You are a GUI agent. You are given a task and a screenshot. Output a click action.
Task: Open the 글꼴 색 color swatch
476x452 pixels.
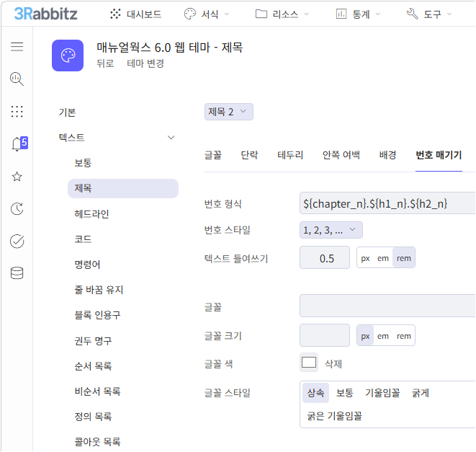tap(309, 363)
